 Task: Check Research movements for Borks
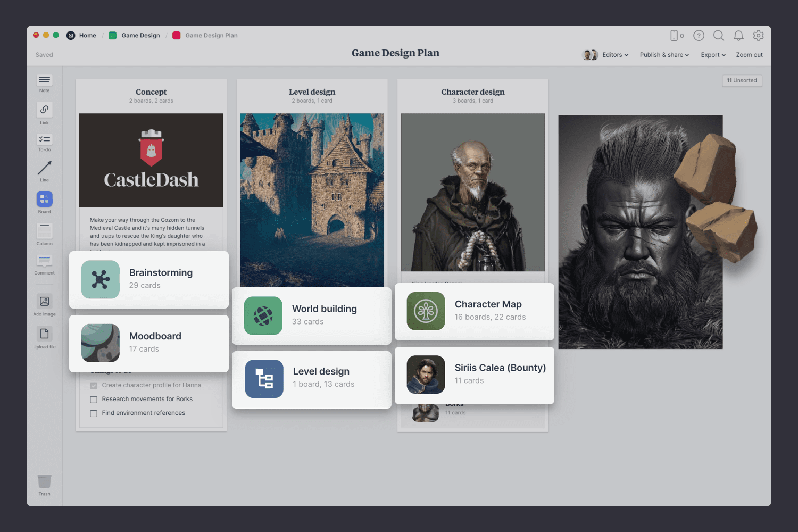pyautogui.click(x=94, y=400)
